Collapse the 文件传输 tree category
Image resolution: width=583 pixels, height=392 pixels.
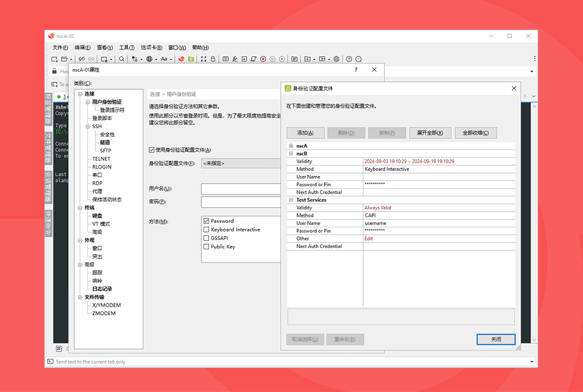(80, 297)
